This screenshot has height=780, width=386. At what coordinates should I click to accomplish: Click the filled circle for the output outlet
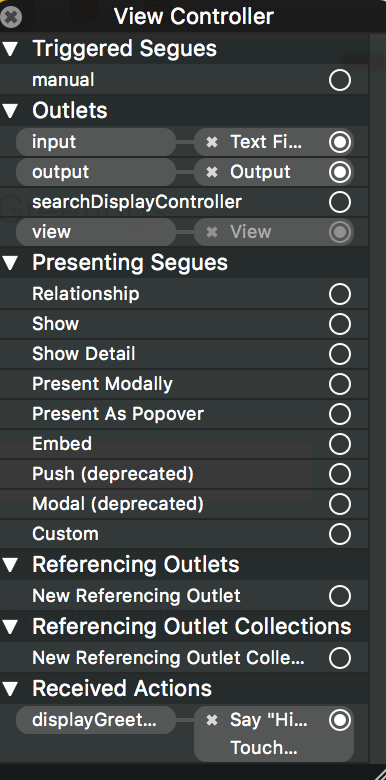point(340,172)
